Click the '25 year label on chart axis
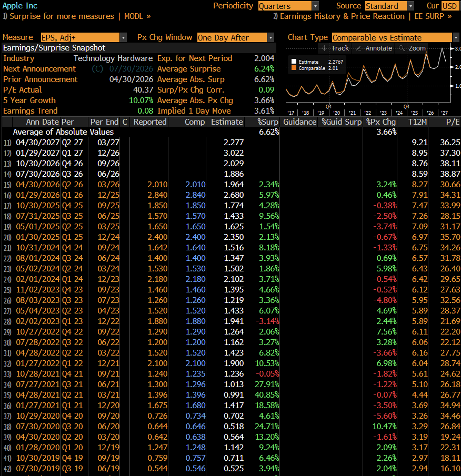The image size is (461, 476). pos(414,113)
